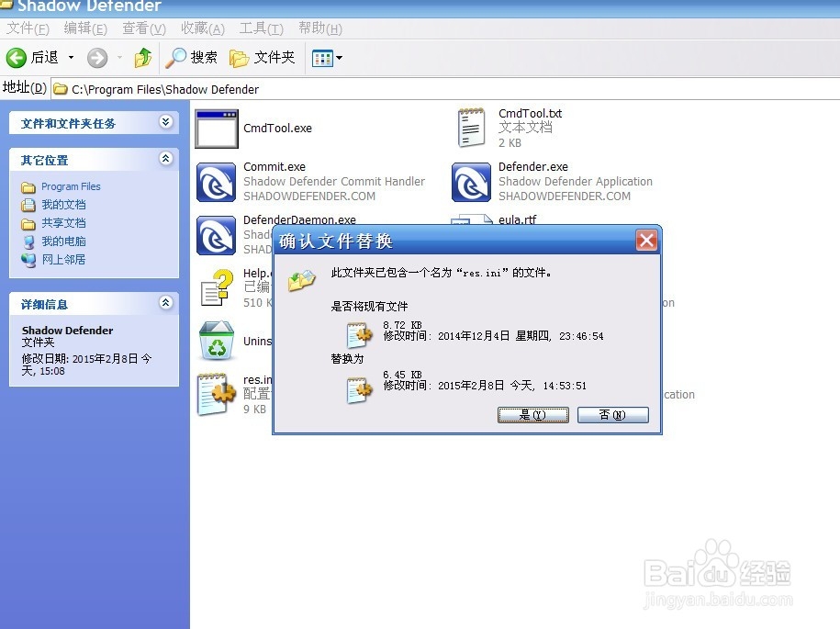
Task: Open the 收藏(A) menu
Action: pyautogui.click(x=203, y=28)
